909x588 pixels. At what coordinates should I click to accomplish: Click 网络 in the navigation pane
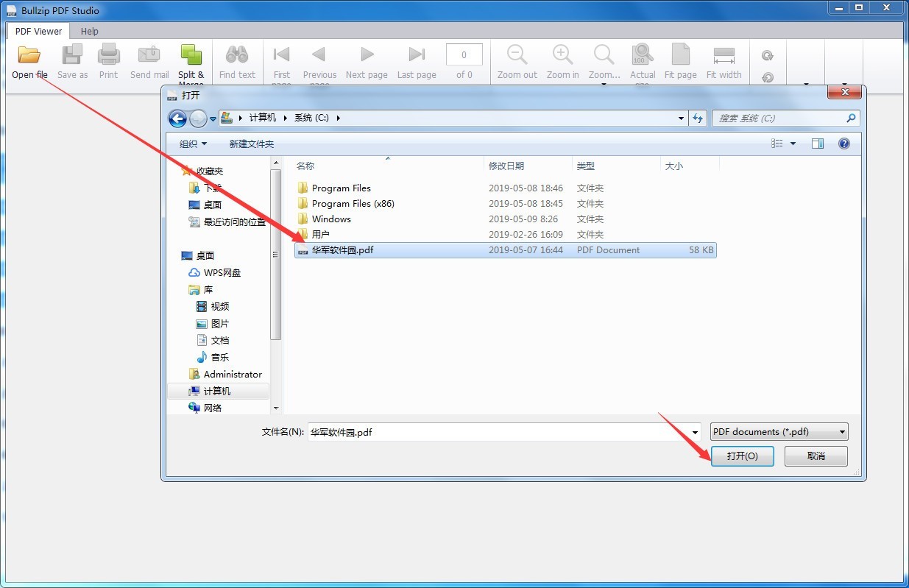click(x=213, y=408)
